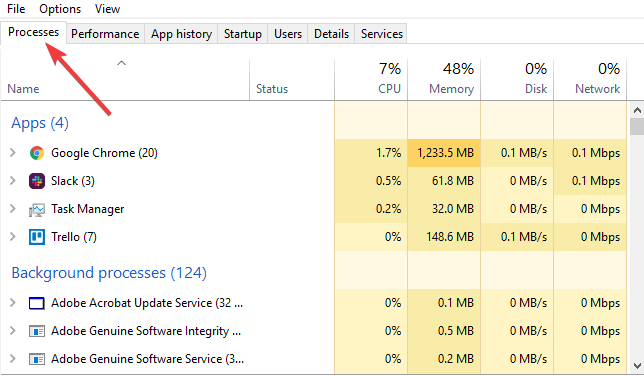Open the File menu
Viewport: 644px width, 376px height.
tap(16, 9)
